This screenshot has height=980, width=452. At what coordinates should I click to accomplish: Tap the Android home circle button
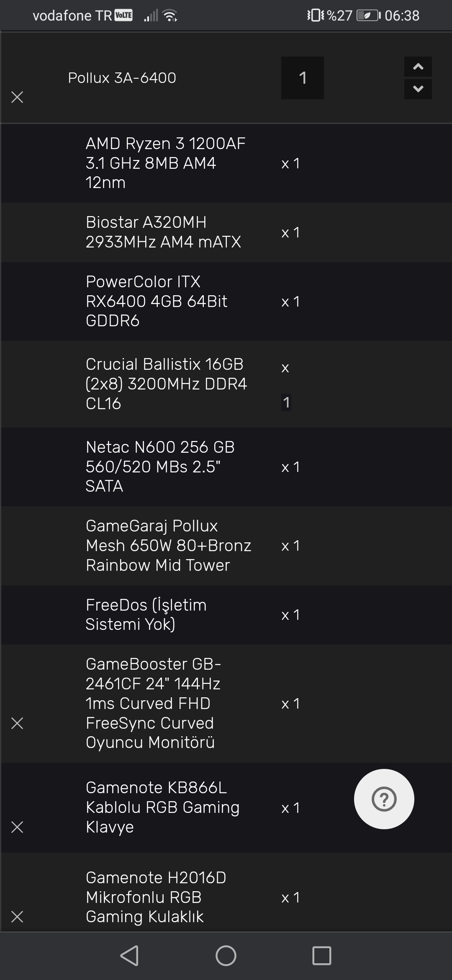click(x=226, y=956)
